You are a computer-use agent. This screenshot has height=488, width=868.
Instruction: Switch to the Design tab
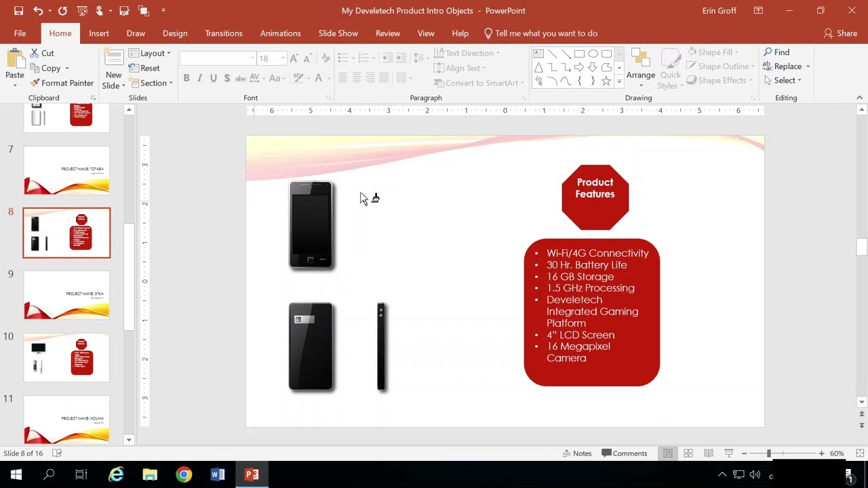[x=175, y=33]
